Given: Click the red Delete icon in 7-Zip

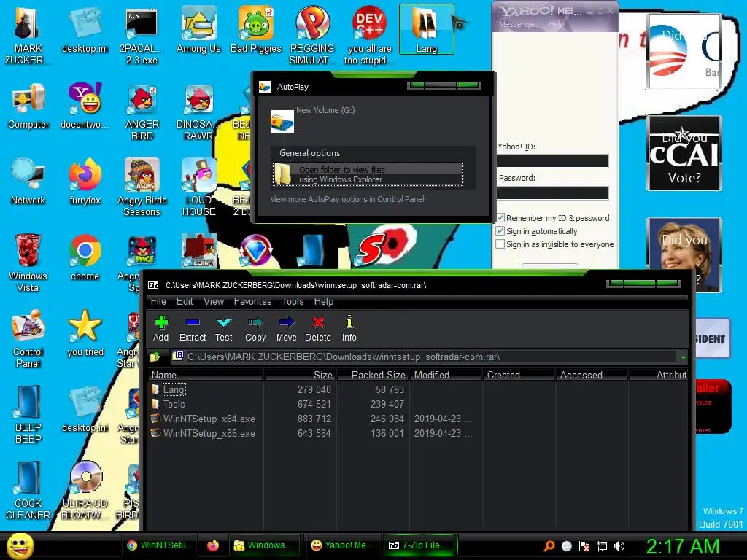Looking at the screenshot, I should 318,329.
